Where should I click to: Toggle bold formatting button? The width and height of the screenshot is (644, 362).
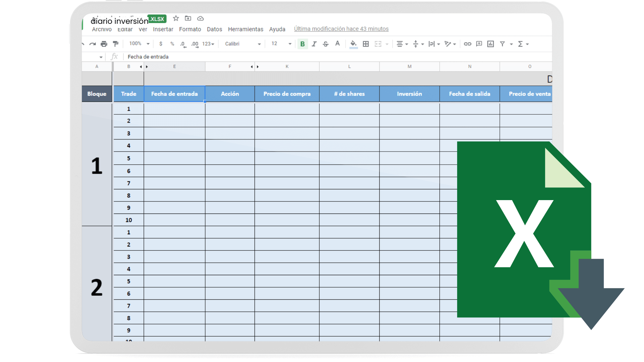(x=303, y=44)
